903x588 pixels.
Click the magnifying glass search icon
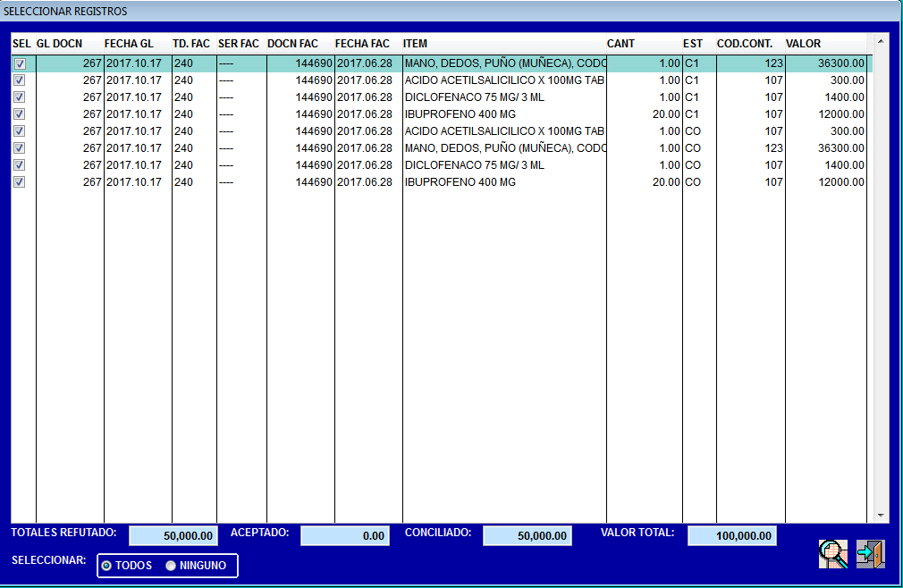[832, 554]
